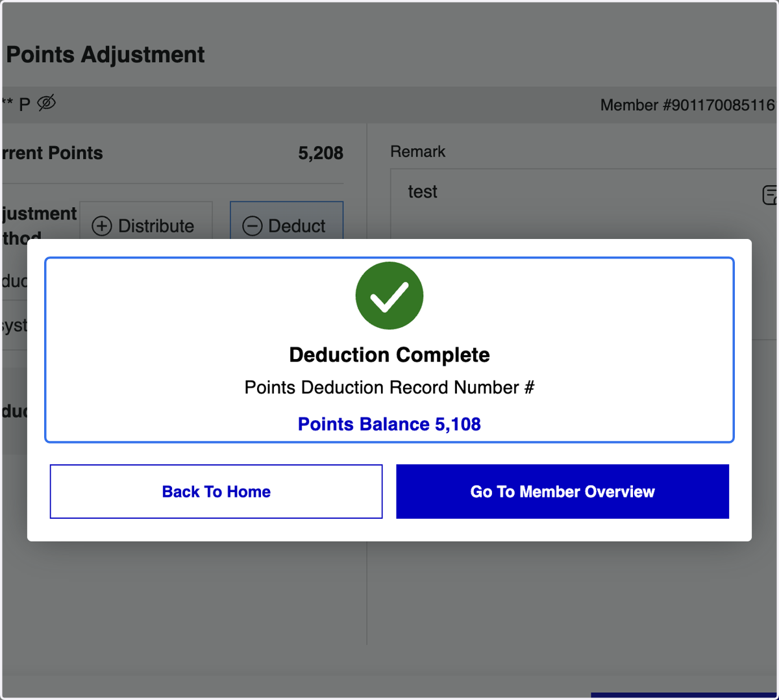The image size is (779, 700).
Task: Click the current points value 5,208
Action: point(321,153)
